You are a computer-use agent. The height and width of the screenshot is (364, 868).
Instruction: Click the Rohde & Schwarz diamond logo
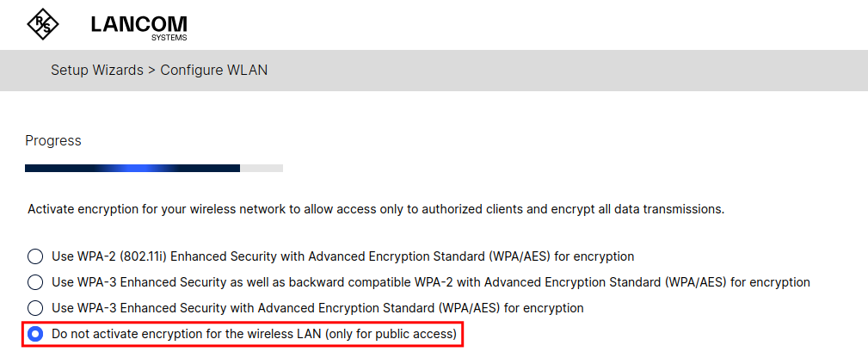tap(43, 24)
